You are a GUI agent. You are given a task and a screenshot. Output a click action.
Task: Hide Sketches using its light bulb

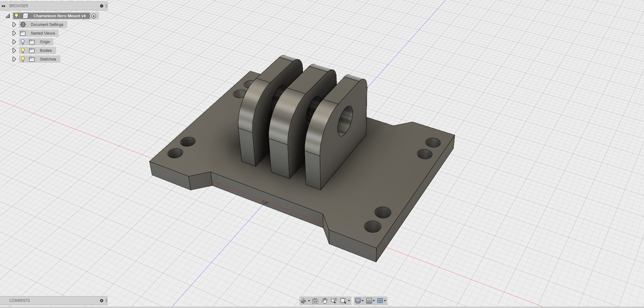pos(23,59)
